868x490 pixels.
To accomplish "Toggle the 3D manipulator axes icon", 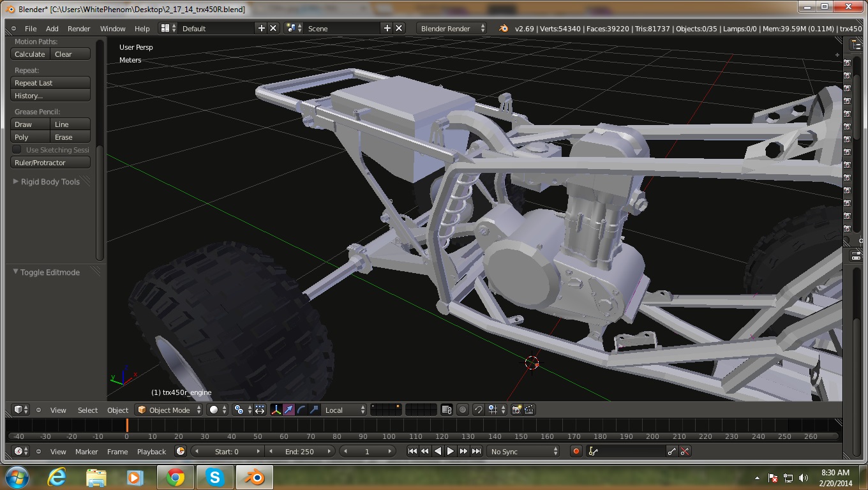I will point(276,410).
